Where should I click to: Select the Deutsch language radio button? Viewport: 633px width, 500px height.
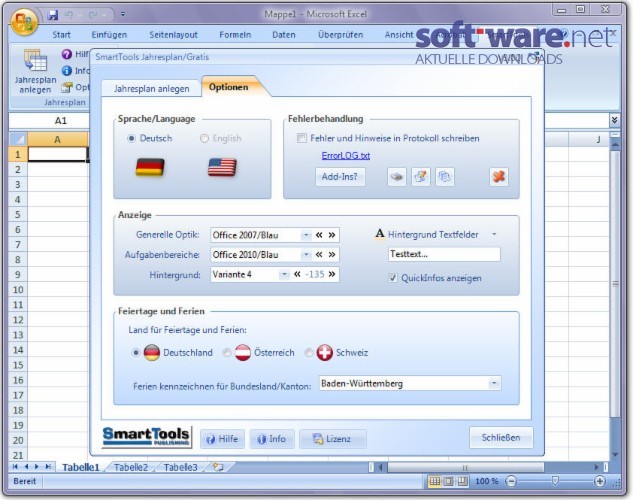tap(131, 138)
